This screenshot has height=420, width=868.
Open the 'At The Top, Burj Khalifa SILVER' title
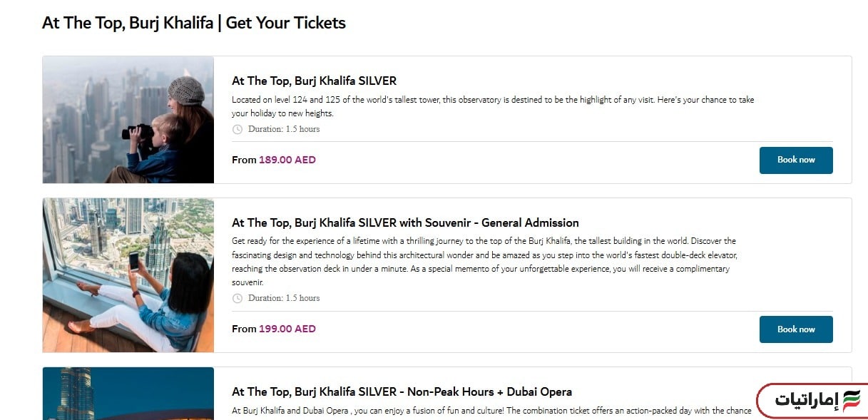pos(314,81)
